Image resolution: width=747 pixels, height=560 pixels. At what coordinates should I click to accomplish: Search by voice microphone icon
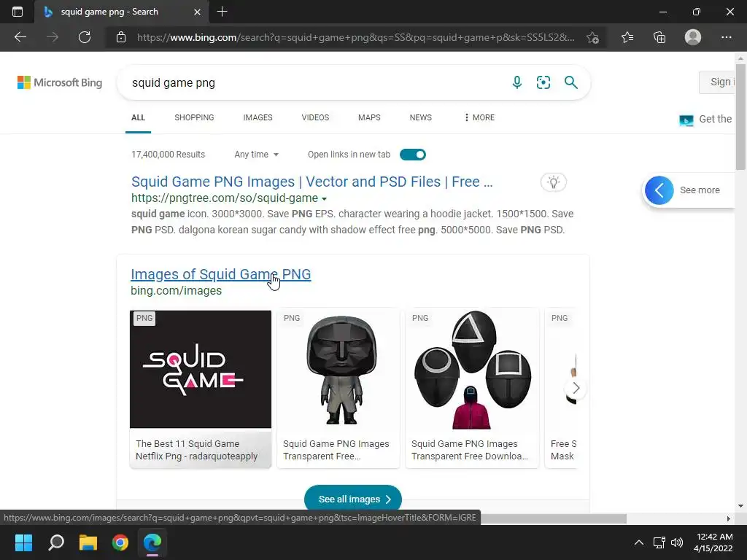coord(517,82)
